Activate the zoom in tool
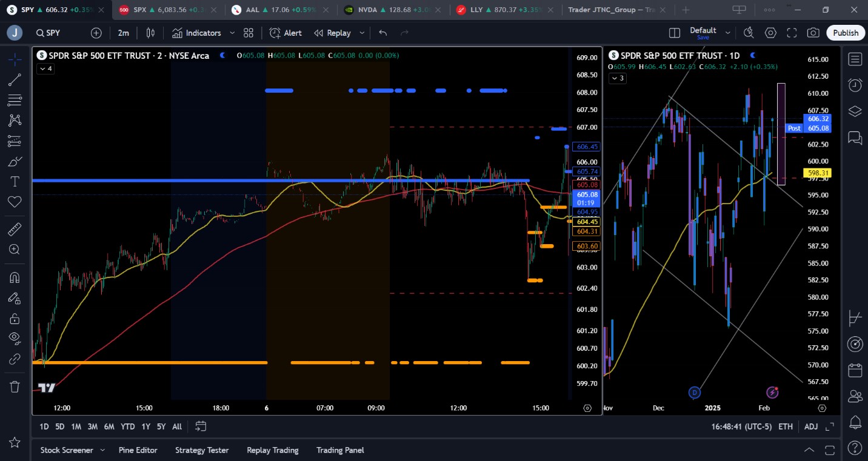This screenshot has height=461, width=868. pos(15,249)
